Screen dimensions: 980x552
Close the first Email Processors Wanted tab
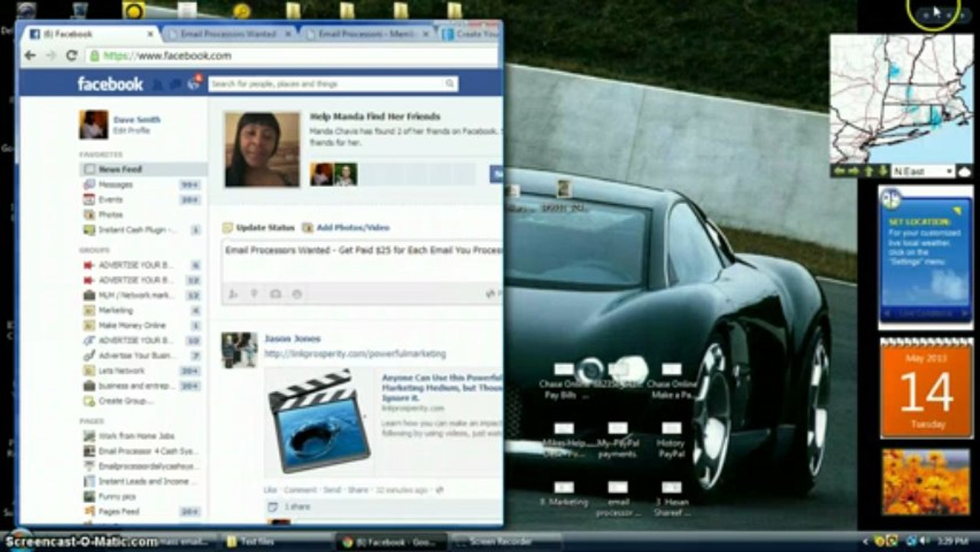point(289,34)
